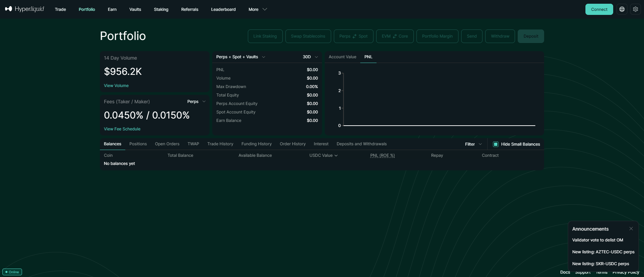Switch to the Positions tab

click(138, 144)
